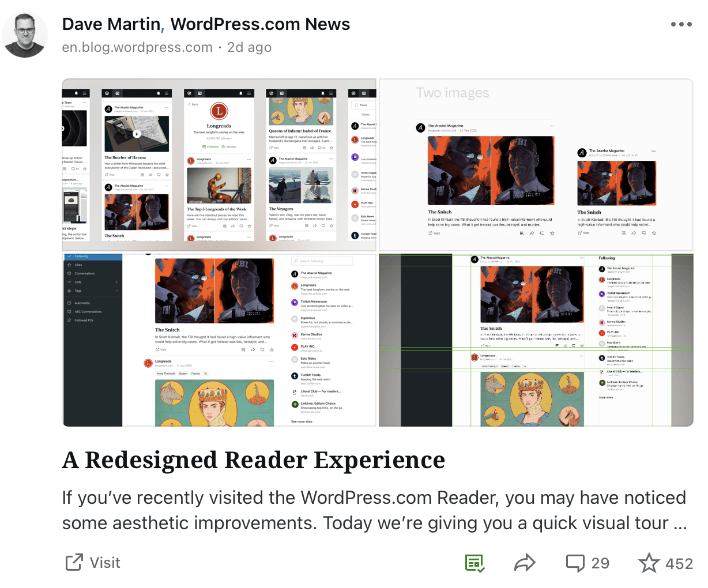Screen dimensions: 708x588
Task: Click the '2d ago' timestamp
Action: tap(249, 47)
